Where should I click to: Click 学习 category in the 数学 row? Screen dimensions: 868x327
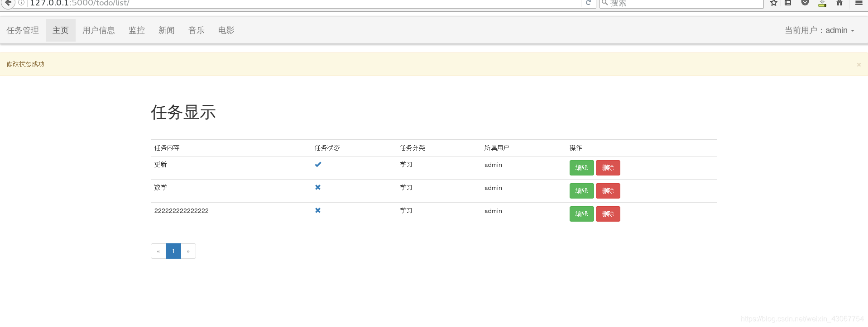coord(406,188)
